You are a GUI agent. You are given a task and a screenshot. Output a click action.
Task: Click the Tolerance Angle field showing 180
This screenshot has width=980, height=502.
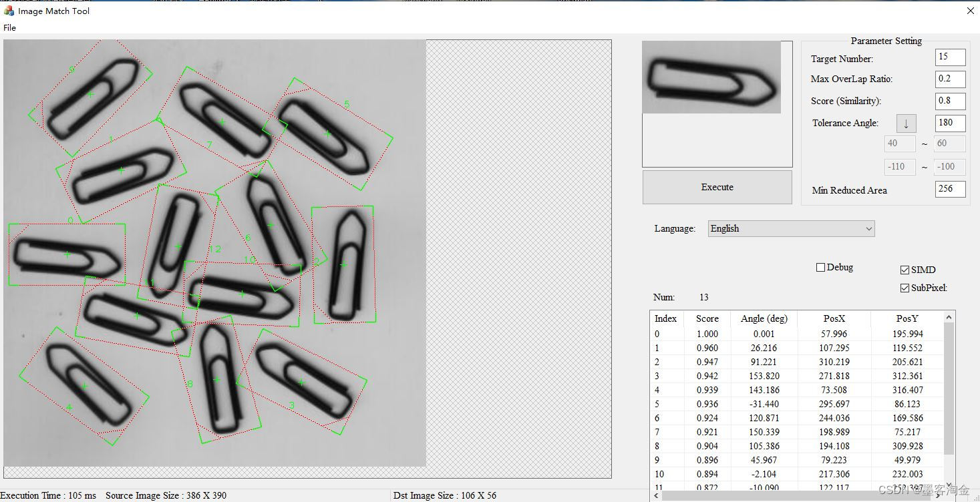[950, 123]
